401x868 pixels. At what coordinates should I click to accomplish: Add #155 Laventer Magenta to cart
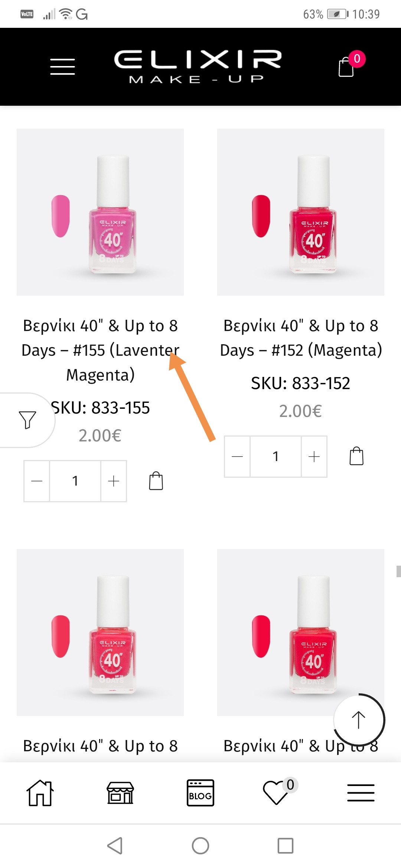pyautogui.click(x=156, y=481)
